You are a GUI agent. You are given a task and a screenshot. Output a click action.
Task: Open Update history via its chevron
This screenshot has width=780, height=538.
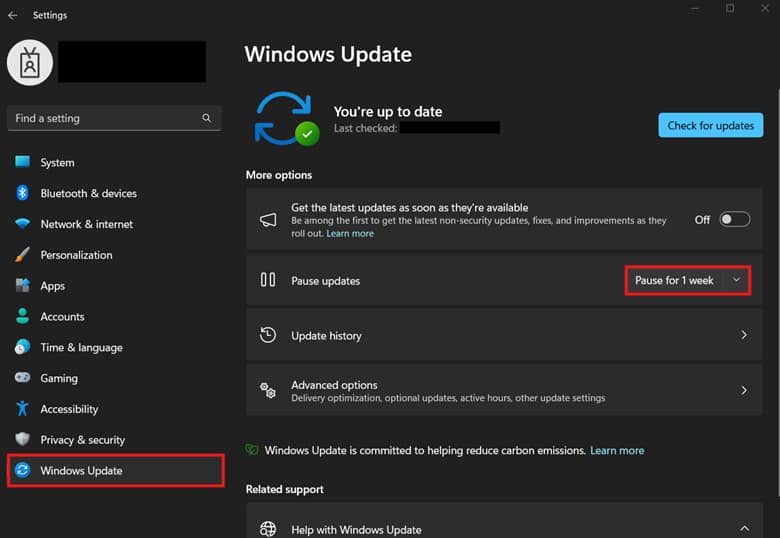pyautogui.click(x=744, y=335)
